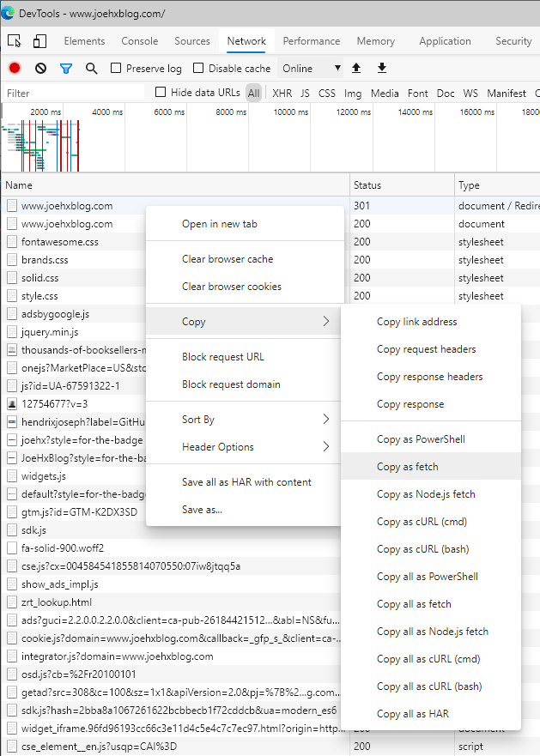Choose Copy response headers
The image size is (540, 756).
[x=431, y=377]
